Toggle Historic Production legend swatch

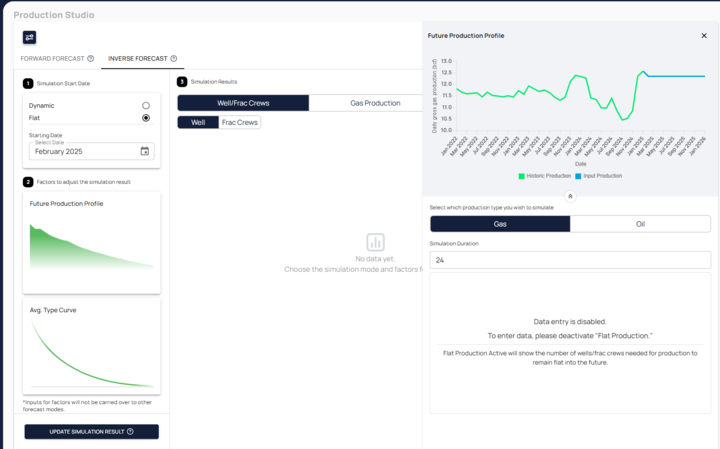521,175
